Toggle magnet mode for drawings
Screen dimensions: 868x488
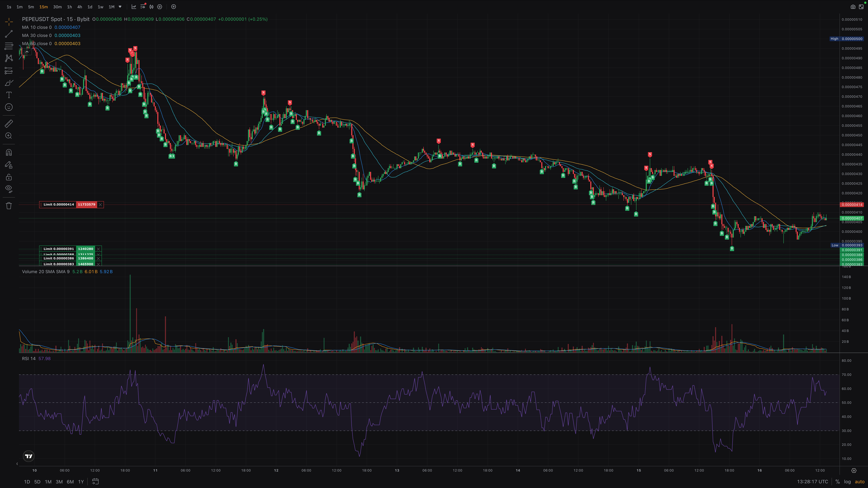click(9, 152)
